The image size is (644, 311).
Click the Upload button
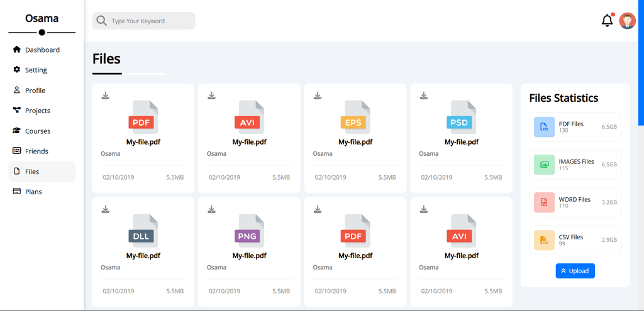click(575, 271)
